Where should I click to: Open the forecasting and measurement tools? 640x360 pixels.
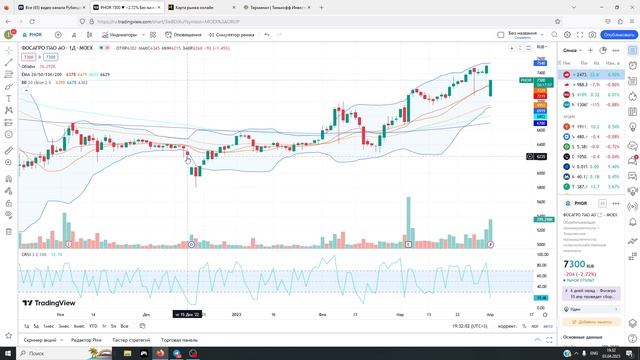pyautogui.click(x=9, y=122)
